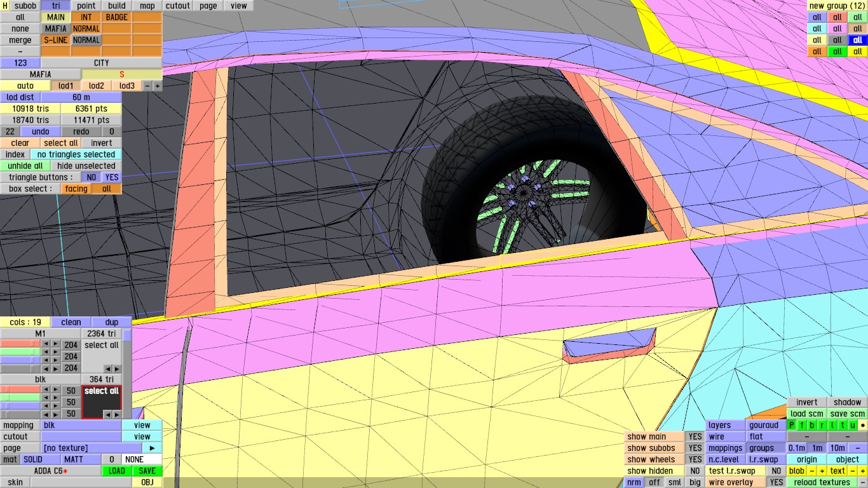This screenshot has height=488, width=868.
Task: Toggle show subobs YES button
Action: pos(695,448)
